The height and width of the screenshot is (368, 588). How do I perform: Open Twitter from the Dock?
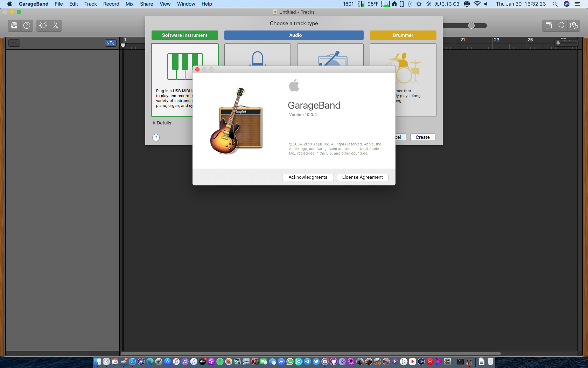pyautogui.click(x=316, y=361)
